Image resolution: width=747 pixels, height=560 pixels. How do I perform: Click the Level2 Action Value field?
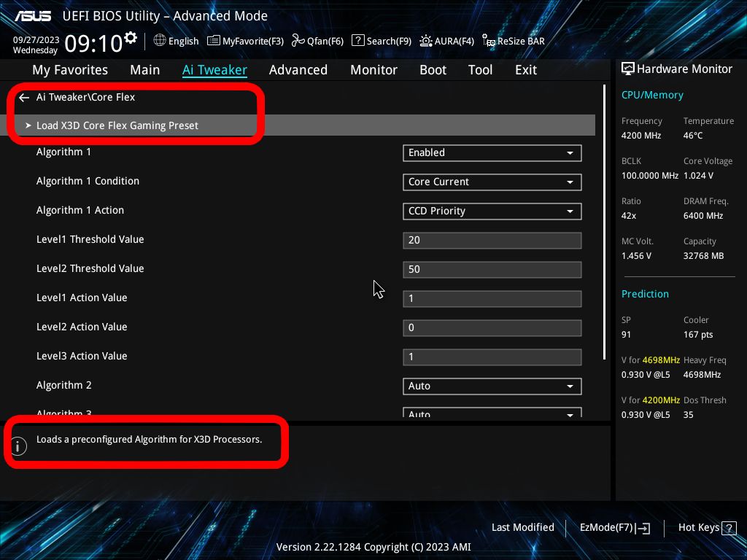(x=492, y=327)
